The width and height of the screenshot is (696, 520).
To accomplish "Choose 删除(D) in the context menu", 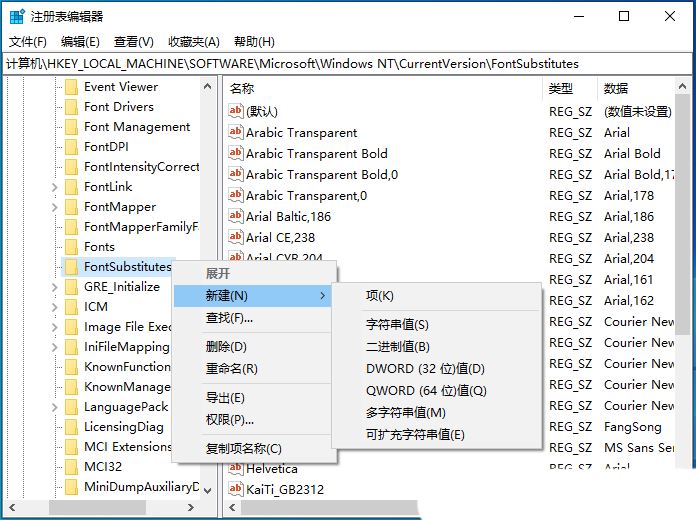I will click(x=252, y=347).
